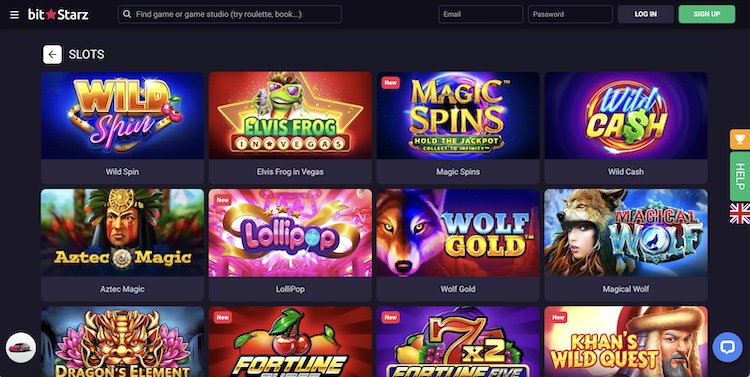Open the Elvis Frog in Vegas thumbnail
This screenshot has height=377, width=750.
click(290, 115)
